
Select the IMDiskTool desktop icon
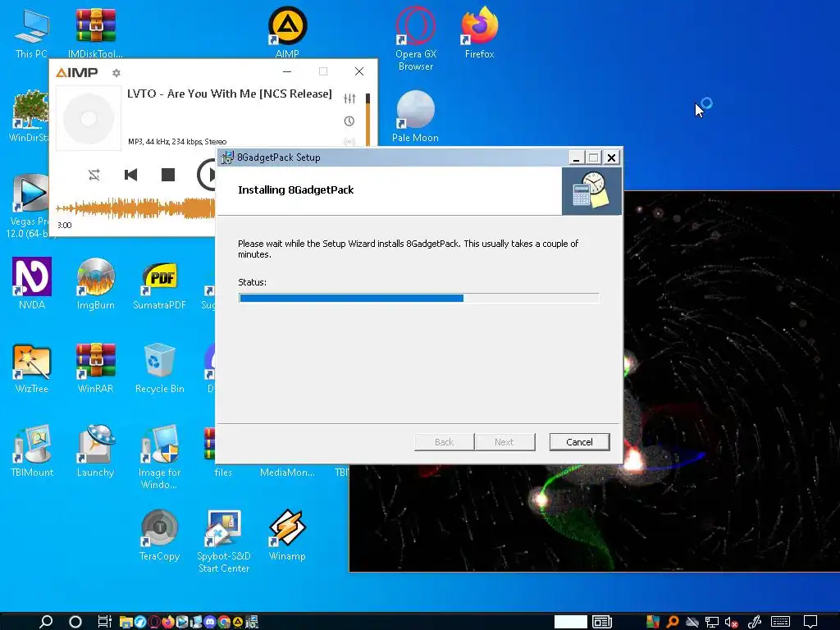coord(95,33)
